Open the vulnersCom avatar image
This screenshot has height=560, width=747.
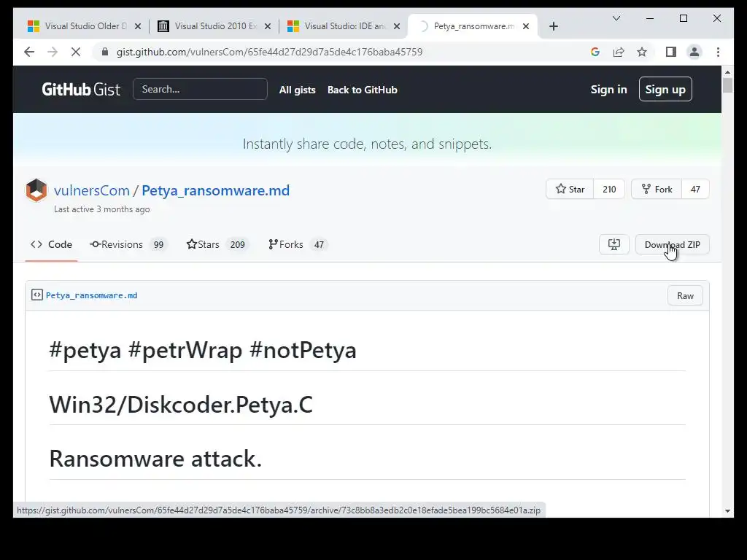[x=36, y=190]
